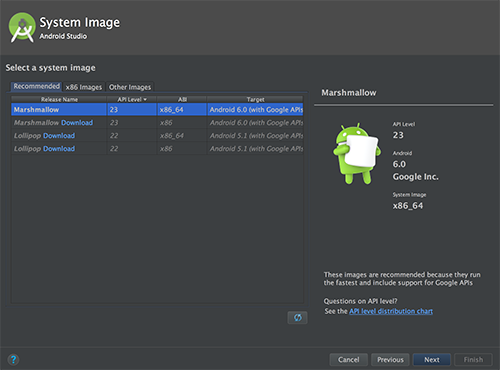
Task: Select the Marshmallow x86_64 row
Action: click(157, 110)
